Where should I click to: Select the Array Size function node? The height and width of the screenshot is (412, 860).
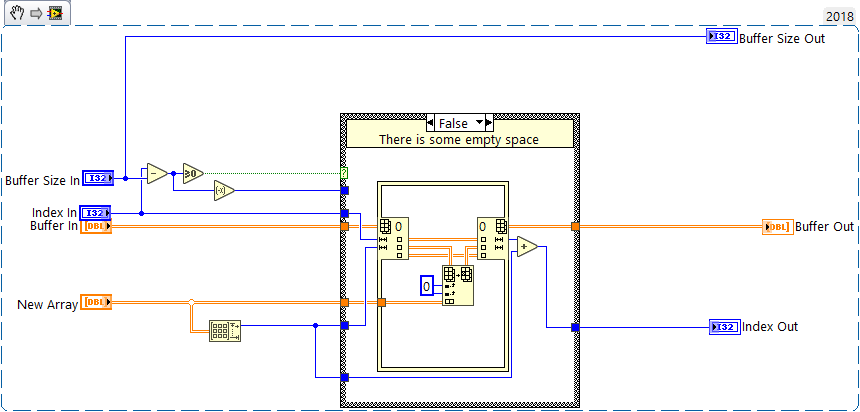pos(225,331)
